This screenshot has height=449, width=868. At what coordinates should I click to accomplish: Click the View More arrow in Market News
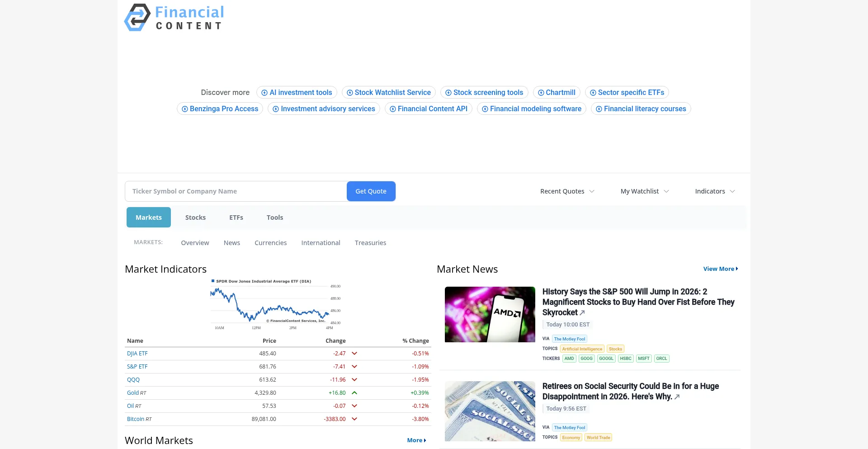click(x=736, y=269)
